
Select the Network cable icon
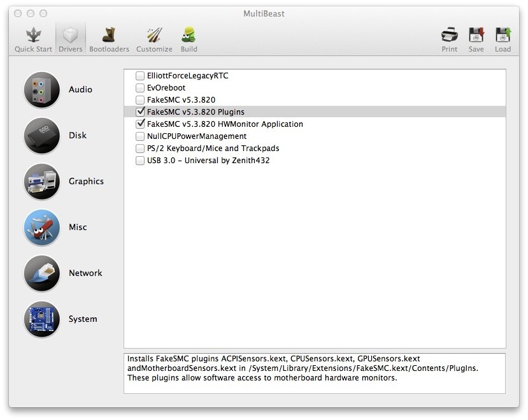coord(42,273)
